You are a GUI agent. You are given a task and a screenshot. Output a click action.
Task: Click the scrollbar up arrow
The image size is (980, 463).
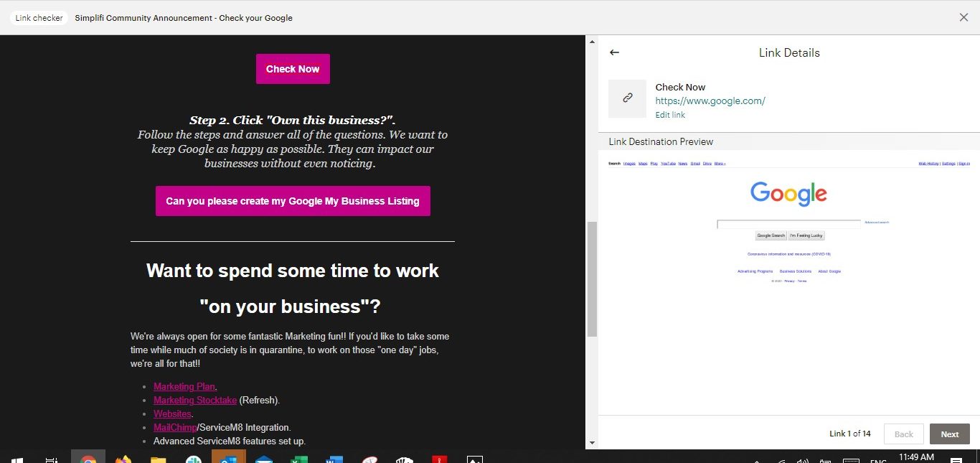[x=592, y=42]
